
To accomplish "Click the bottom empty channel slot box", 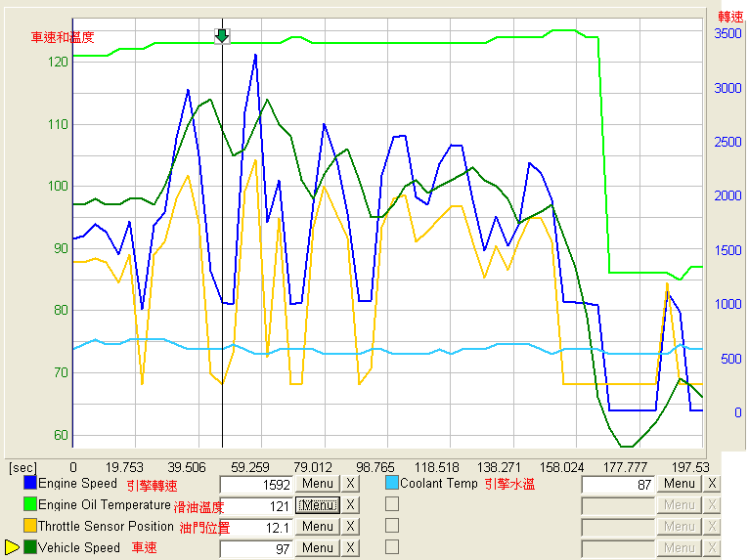I will point(392,547).
